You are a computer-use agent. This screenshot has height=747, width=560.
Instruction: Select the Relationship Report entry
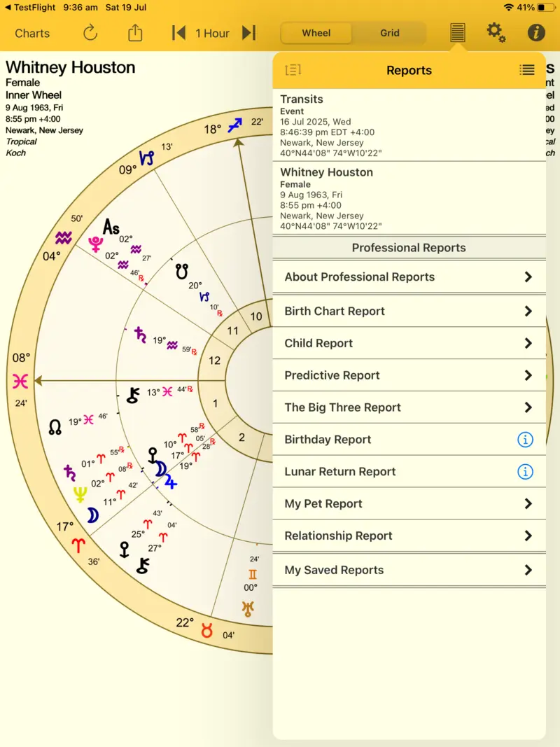pyautogui.click(x=409, y=536)
